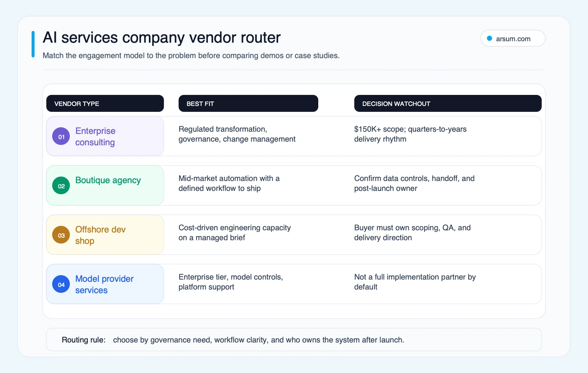Click the BEST FIT column header
Viewport: 588px width, 373px height.
(248, 103)
